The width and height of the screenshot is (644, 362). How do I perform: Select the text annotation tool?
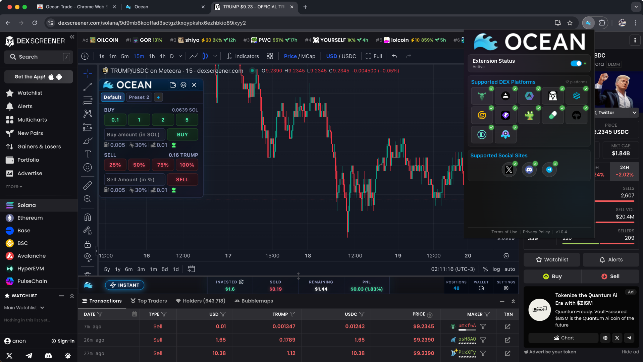pyautogui.click(x=88, y=154)
